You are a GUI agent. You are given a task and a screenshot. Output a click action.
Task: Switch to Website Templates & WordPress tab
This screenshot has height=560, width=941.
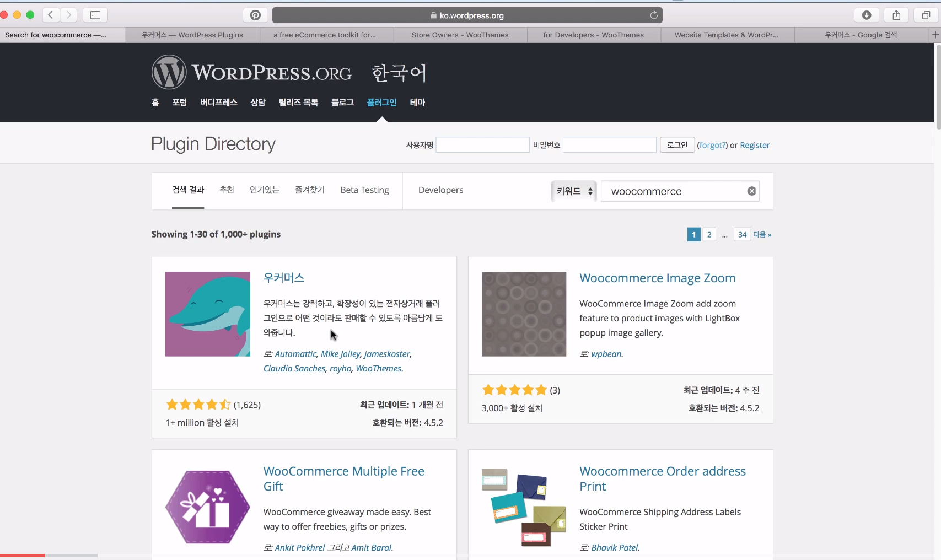click(x=727, y=35)
